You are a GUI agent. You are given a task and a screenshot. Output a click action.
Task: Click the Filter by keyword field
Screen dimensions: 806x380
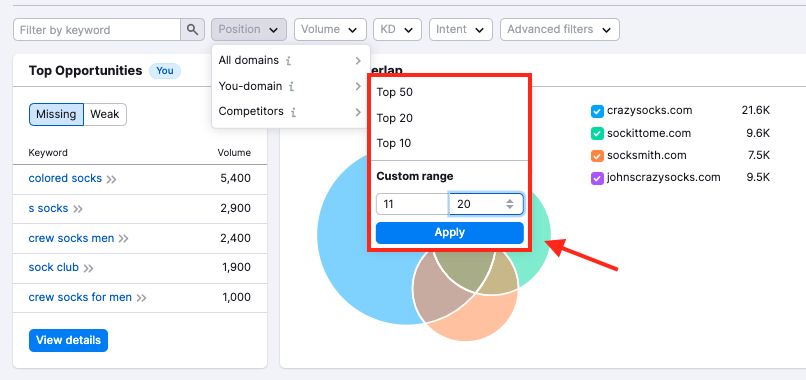point(97,30)
